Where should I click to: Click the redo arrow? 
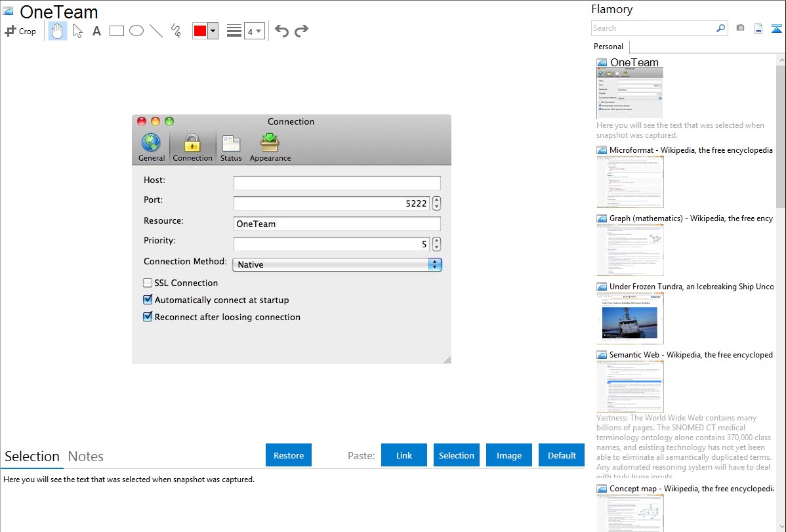click(x=301, y=31)
